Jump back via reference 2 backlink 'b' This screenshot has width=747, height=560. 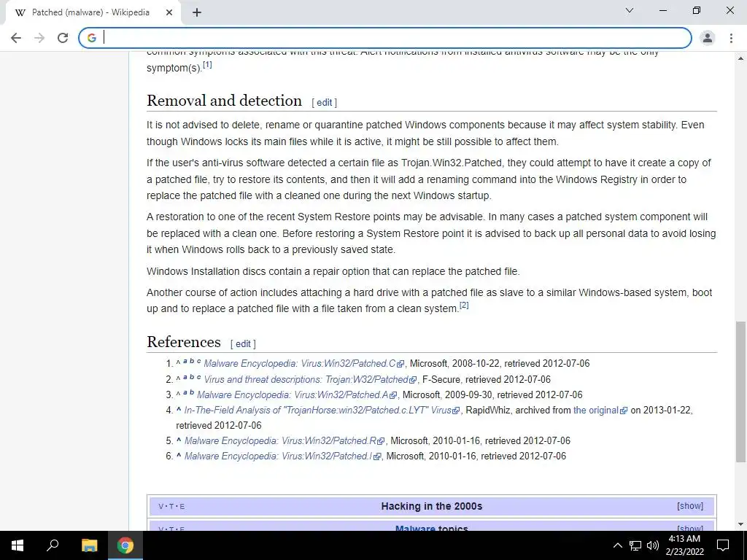click(x=192, y=377)
